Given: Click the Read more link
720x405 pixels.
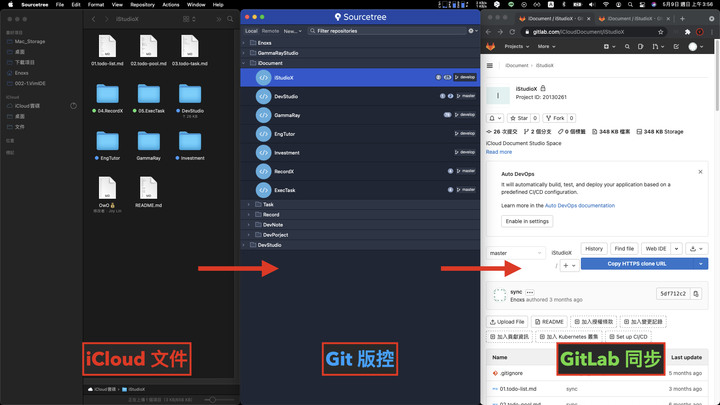Looking at the screenshot, I should click(499, 152).
